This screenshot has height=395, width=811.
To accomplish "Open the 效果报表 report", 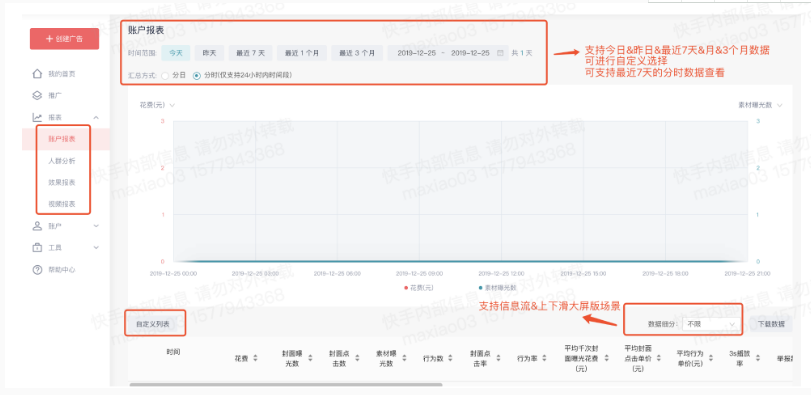I will (x=62, y=183).
